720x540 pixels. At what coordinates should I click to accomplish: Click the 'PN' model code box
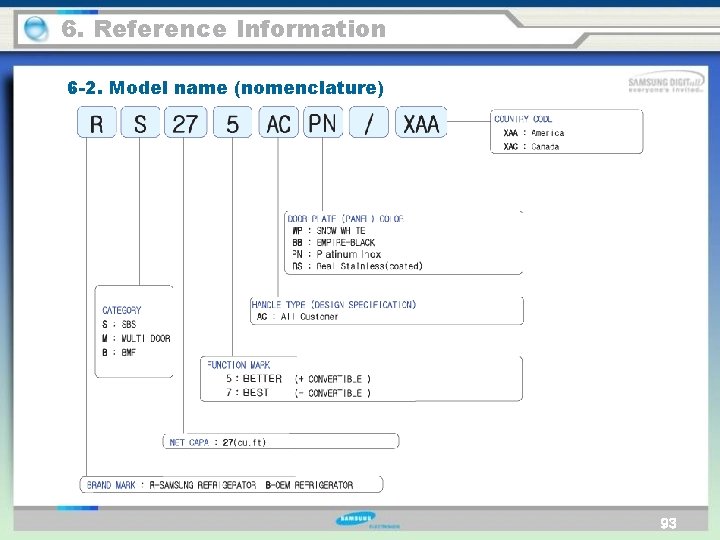pos(323,122)
